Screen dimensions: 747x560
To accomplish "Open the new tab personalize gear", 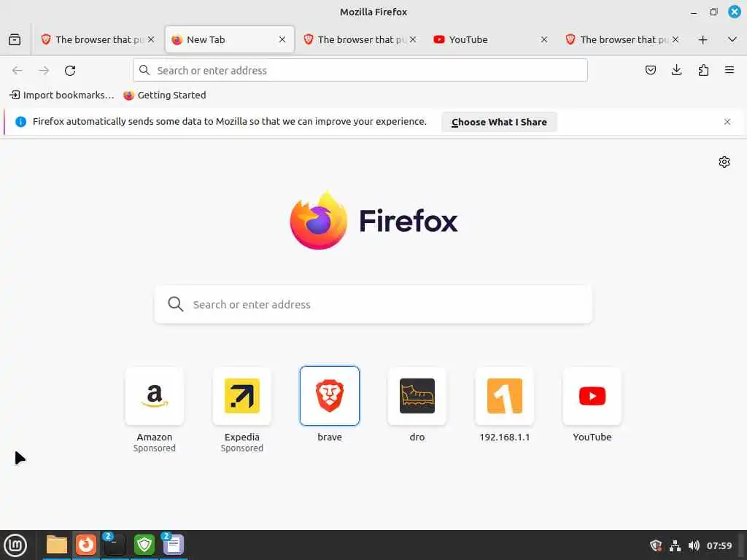I will click(724, 162).
